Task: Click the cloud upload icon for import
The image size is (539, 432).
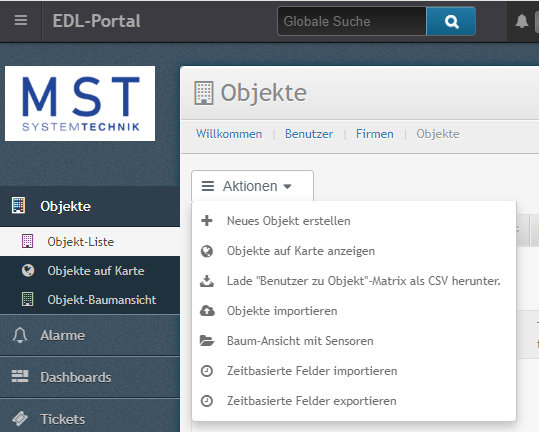Action: click(207, 311)
